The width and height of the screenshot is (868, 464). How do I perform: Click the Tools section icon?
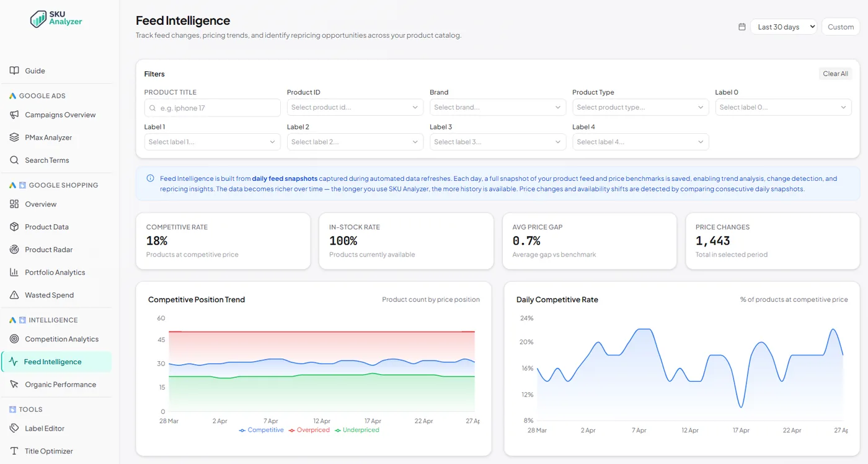12,409
